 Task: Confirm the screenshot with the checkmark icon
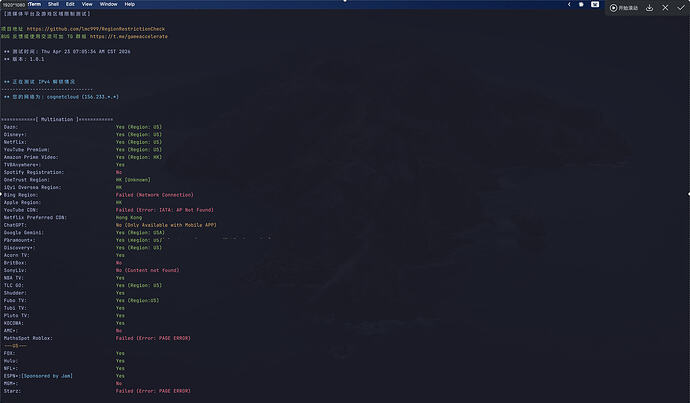coord(681,8)
